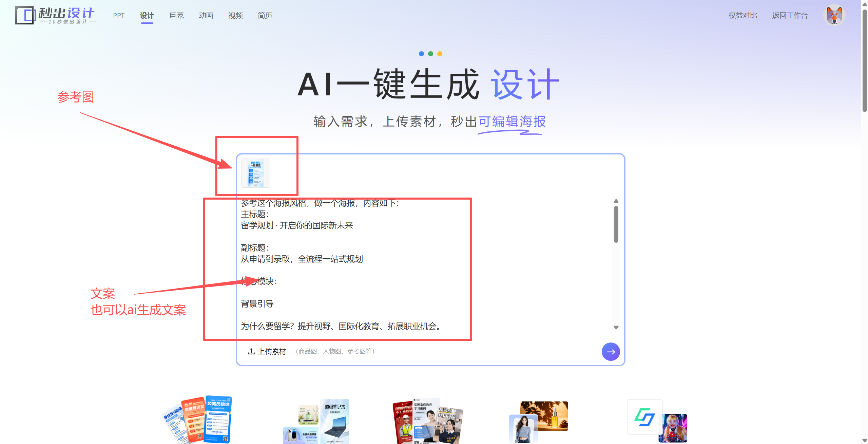Click the text box's vertical scrollbar thumb
Screen dimensions: 868x444
(x=616, y=224)
